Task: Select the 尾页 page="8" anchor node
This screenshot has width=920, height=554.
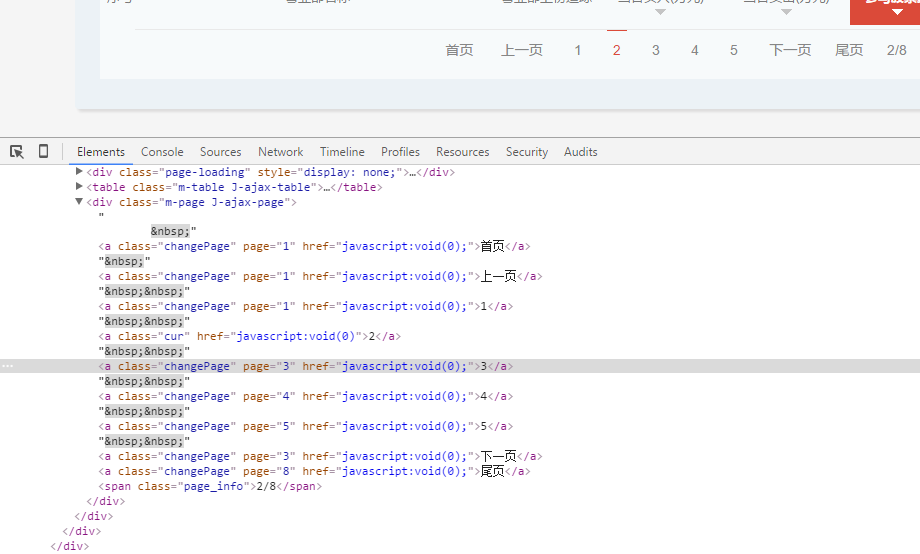Action: [x=314, y=471]
